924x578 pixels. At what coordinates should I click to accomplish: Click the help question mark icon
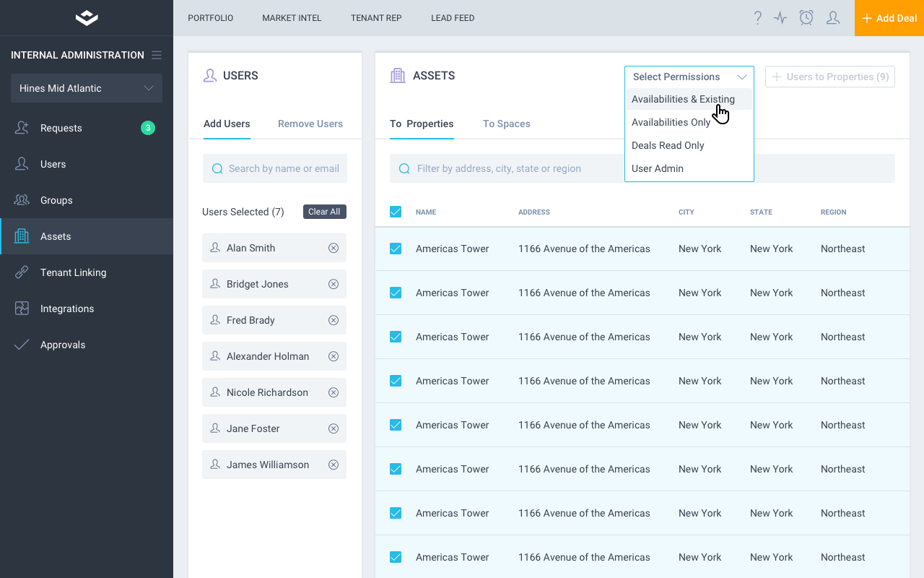click(757, 18)
